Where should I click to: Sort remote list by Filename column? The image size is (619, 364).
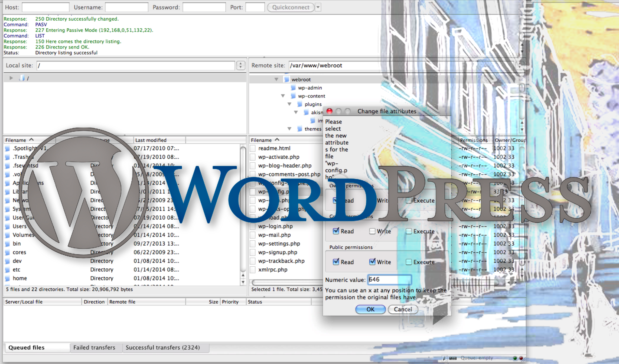point(286,140)
